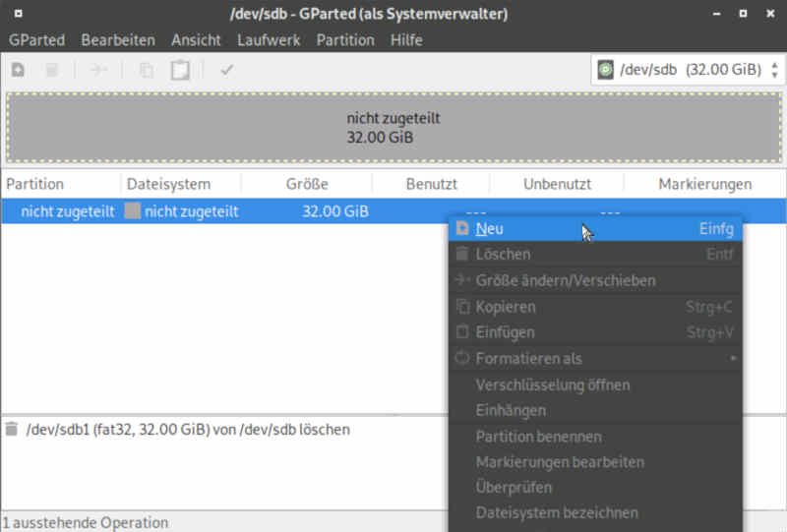Click the gray file system color square

[133, 210]
